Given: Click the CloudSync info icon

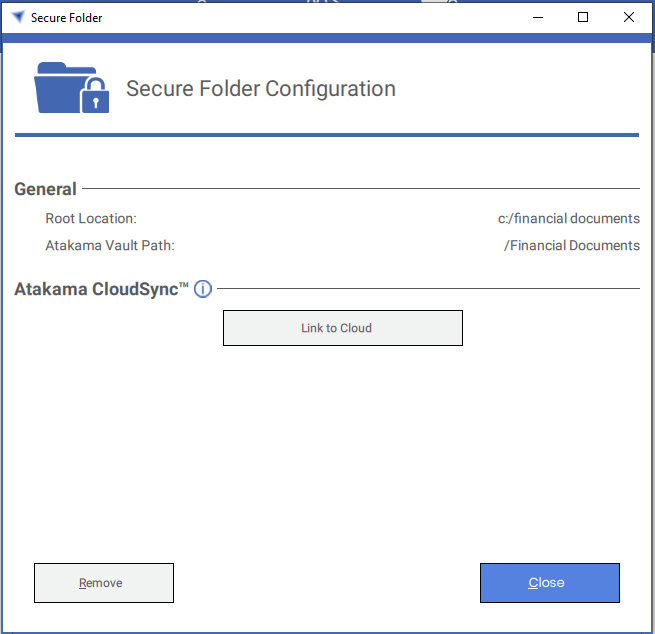Looking at the screenshot, I should [x=203, y=289].
